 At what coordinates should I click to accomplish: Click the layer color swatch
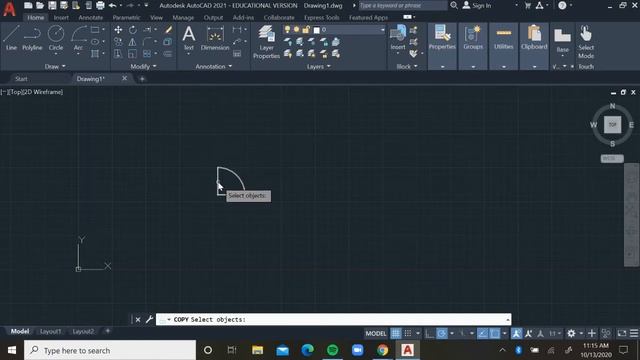click(316, 30)
